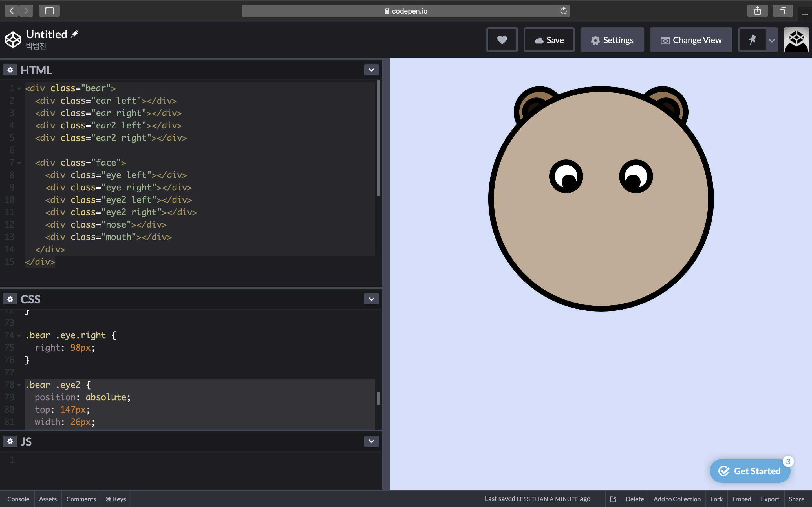
Task: Expand the HTML panel dropdown chevron
Action: pos(371,70)
